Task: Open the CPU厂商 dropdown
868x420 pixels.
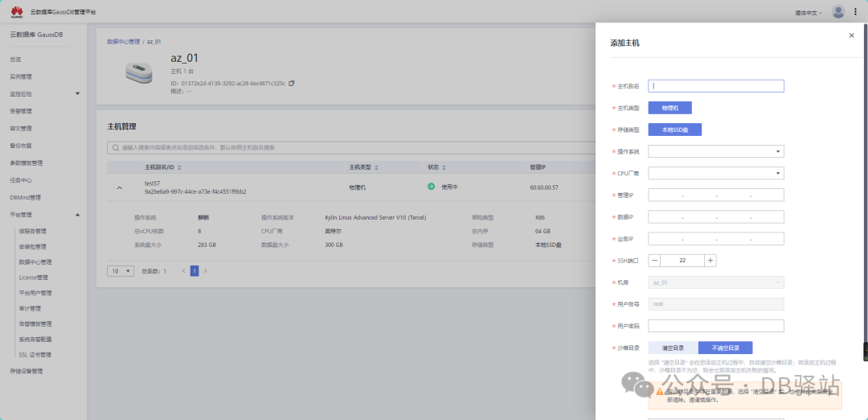Action: (716, 174)
